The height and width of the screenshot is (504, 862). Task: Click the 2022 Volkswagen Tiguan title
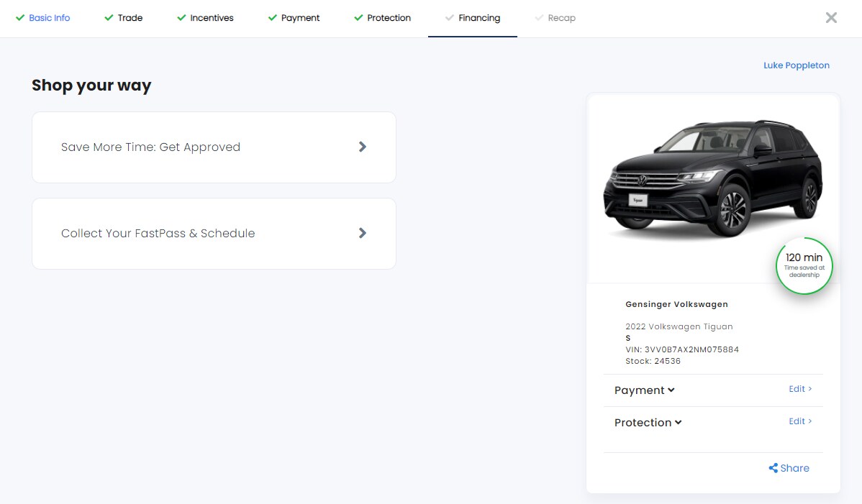679,326
